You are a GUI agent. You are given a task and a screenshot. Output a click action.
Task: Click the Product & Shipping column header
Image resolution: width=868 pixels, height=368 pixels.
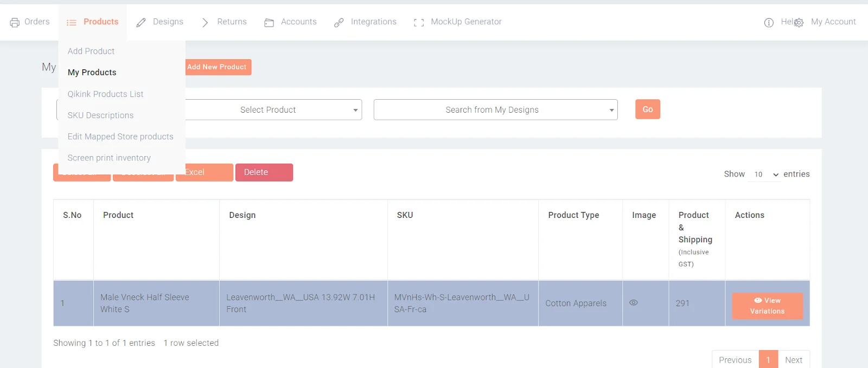(x=697, y=240)
